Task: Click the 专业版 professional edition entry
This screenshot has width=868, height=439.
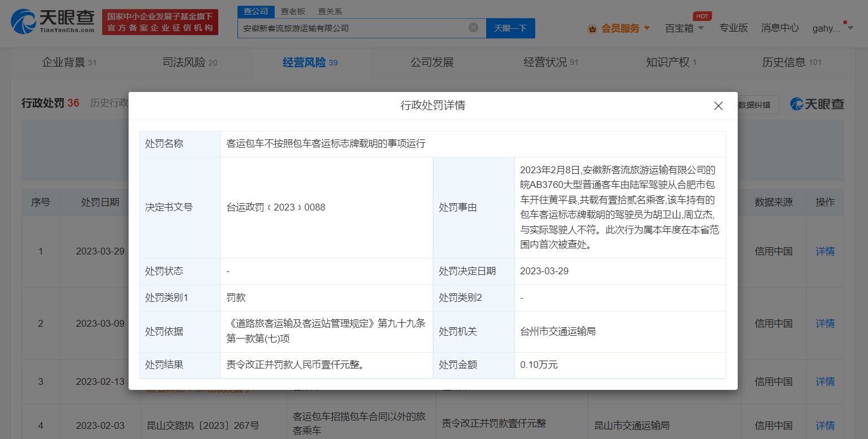Action: coord(734,27)
